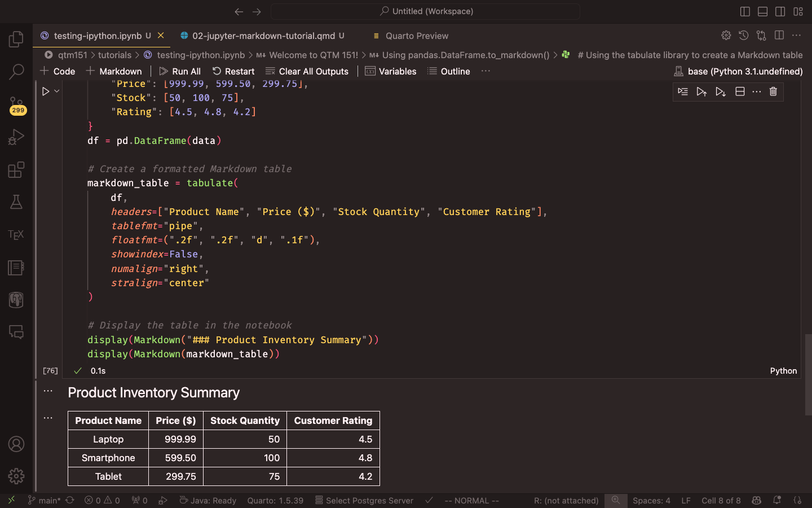Delete the current cell with trash icon

coord(773,91)
